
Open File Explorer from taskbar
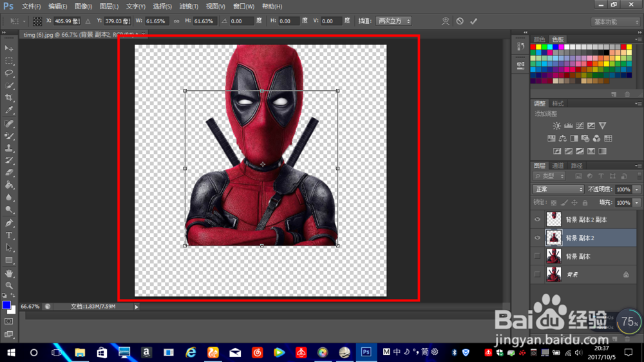tap(80, 352)
